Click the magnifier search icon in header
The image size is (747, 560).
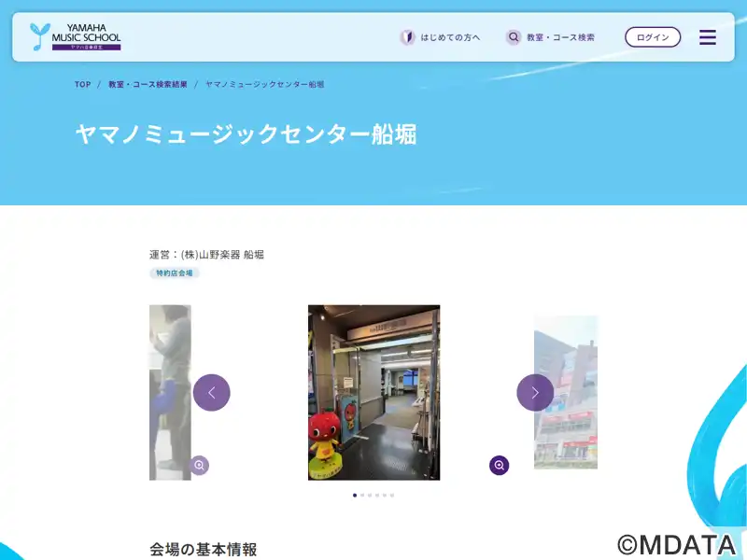[513, 37]
